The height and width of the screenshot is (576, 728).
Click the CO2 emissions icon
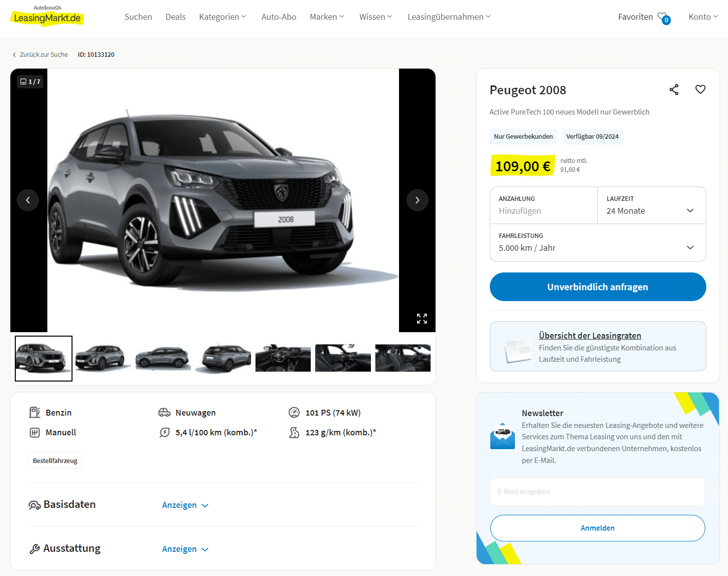click(x=294, y=432)
